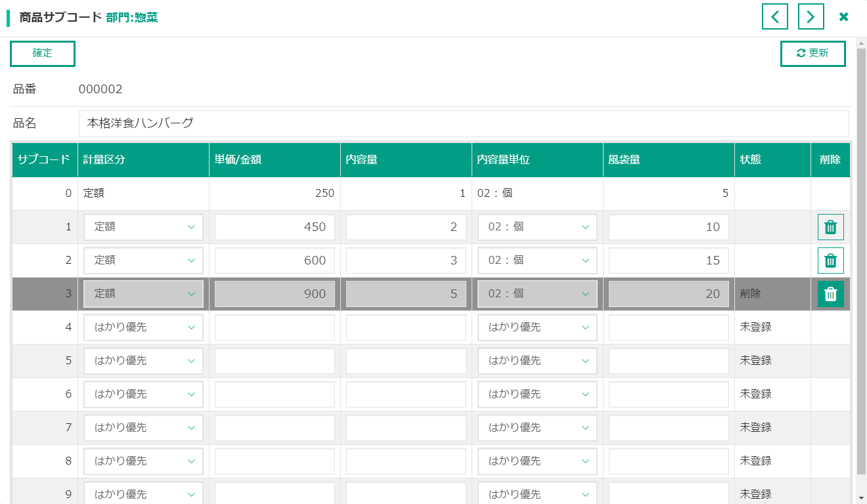Screen dimensions: 867x504
Task: Open 内容量単位 dropdown for subcode 2
Action: (x=537, y=261)
